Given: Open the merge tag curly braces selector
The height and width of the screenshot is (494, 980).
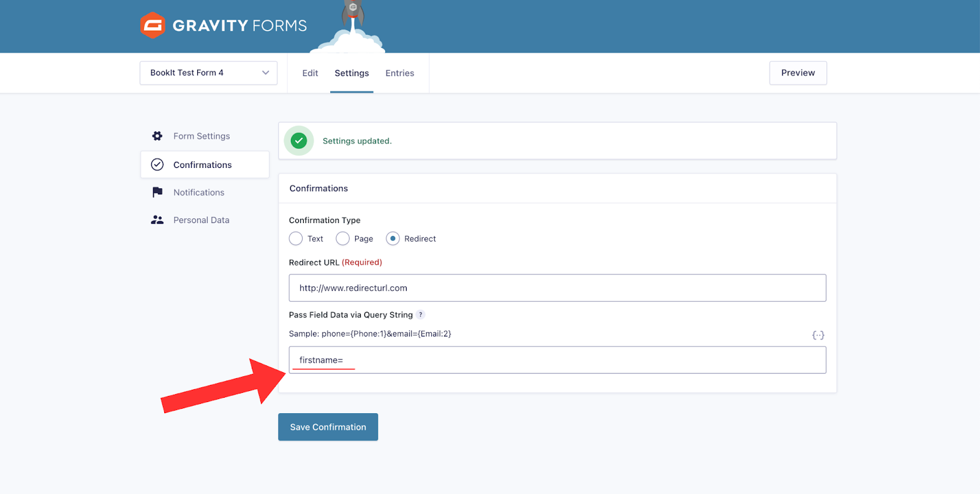Looking at the screenshot, I should pyautogui.click(x=818, y=335).
